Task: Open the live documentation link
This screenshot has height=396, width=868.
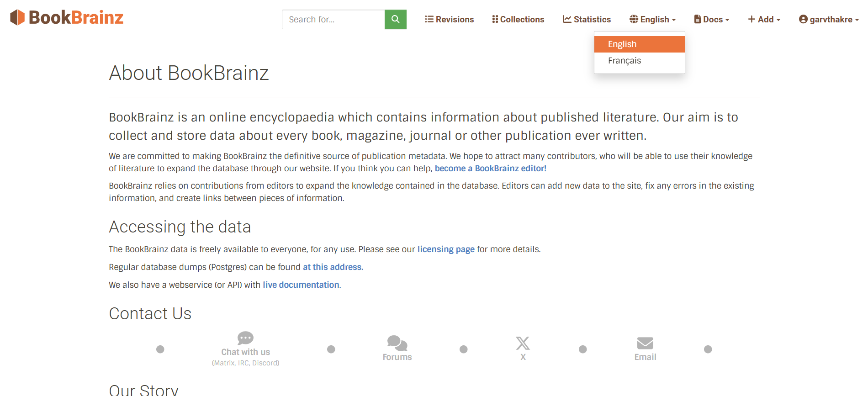Action: coord(301,285)
